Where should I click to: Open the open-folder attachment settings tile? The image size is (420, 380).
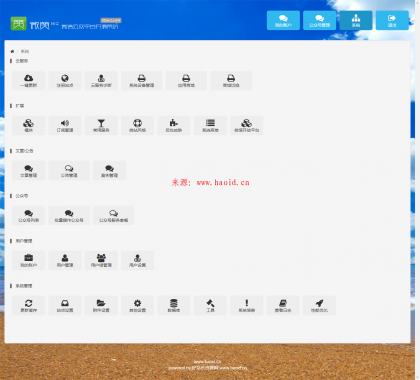(101, 305)
